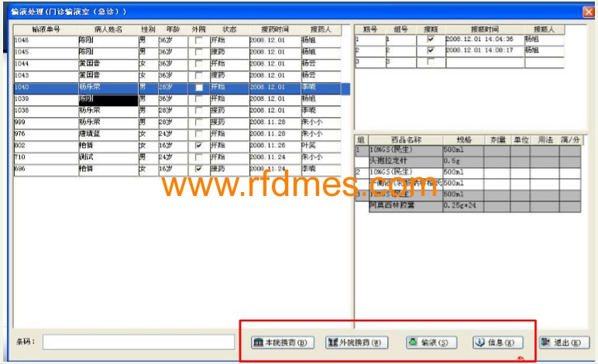The height and width of the screenshot is (364, 598).
Task: Select infusion order 710
Action: (177, 157)
